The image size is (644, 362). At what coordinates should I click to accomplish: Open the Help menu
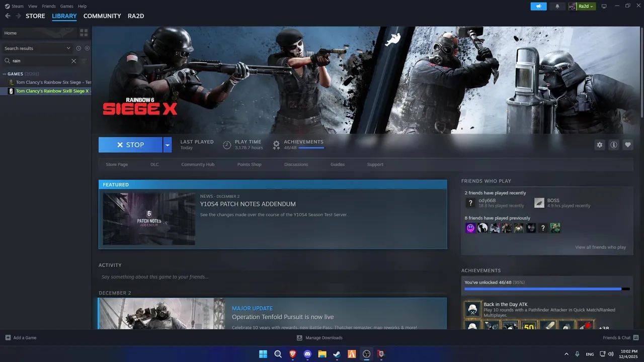[x=82, y=6]
